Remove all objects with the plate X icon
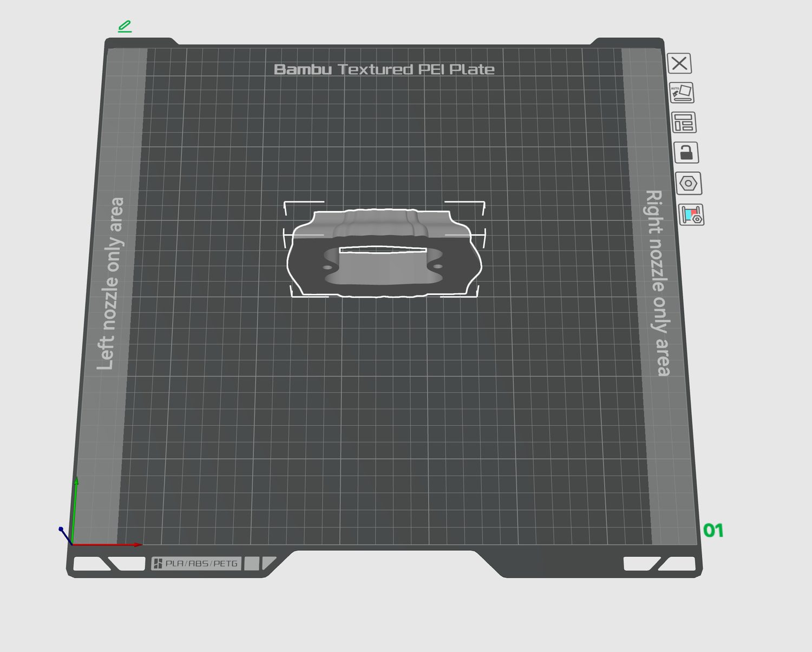The width and height of the screenshot is (812, 652). coord(679,63)
